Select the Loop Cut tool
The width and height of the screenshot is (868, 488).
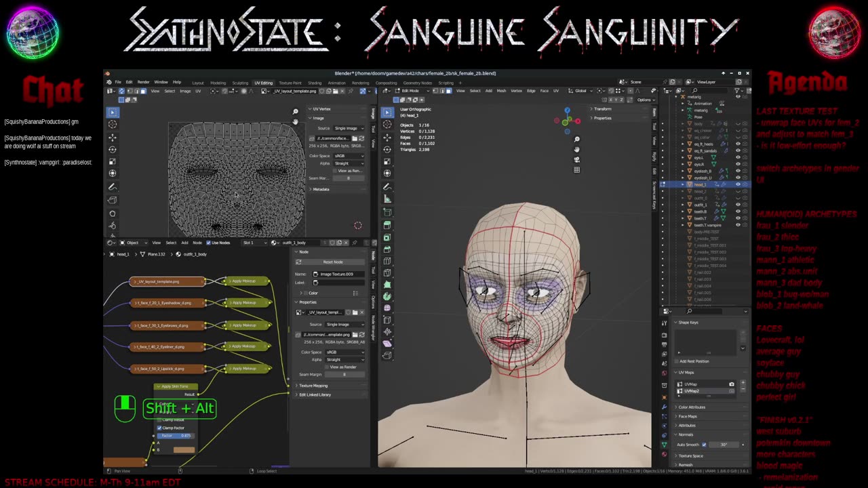387,261
